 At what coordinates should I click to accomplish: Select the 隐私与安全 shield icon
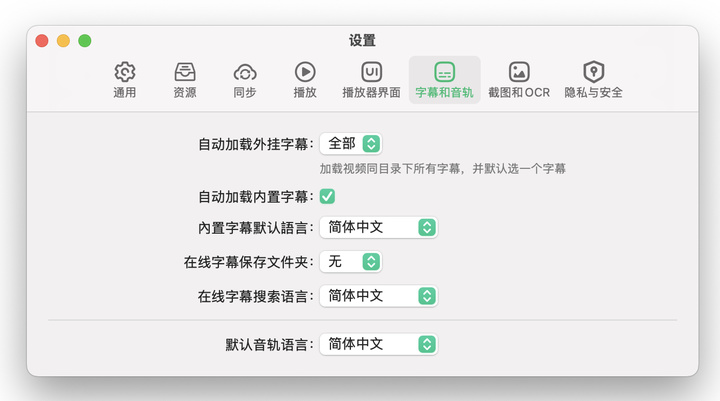coord(594,72)
